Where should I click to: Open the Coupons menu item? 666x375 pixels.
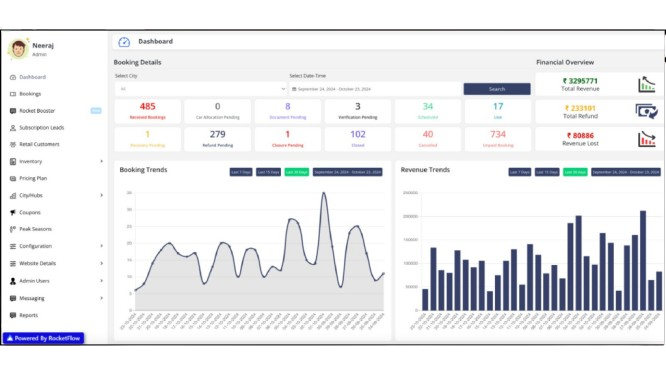click(30, 212)
